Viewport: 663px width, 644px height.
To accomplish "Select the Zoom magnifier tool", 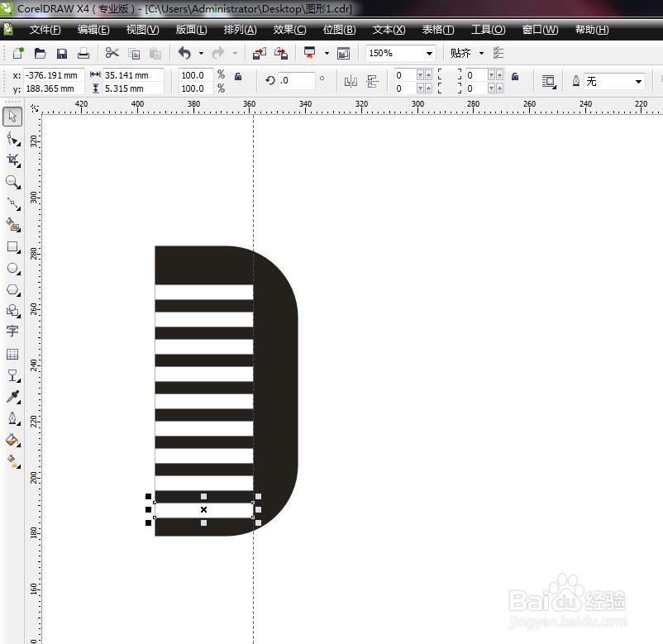I will click(13, 182).
